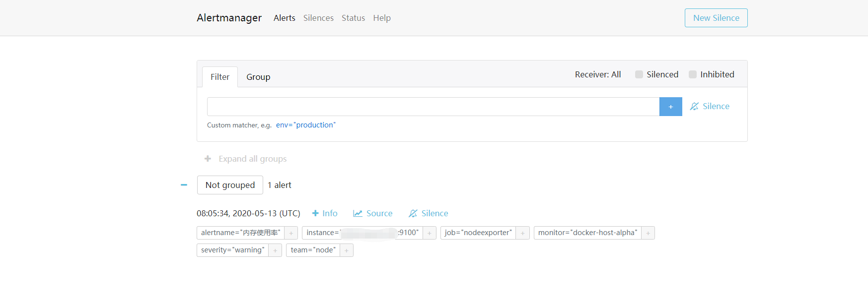
Task: Click the alertname label text
Action: pyautogui.click(x=241, y=233)
